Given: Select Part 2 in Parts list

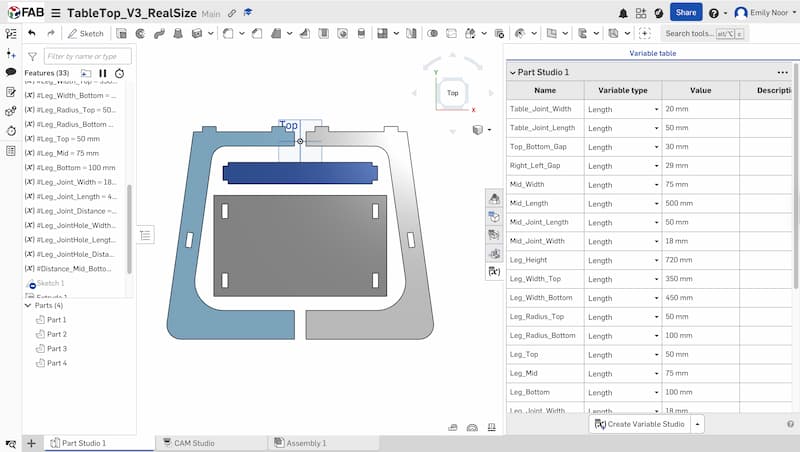Looking at the screenshot, I should pyautogui.click(x=51, y=334).
